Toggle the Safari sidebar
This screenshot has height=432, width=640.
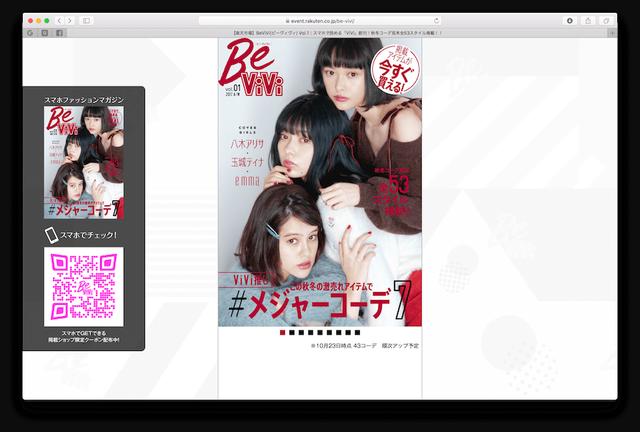click(86, 20)
